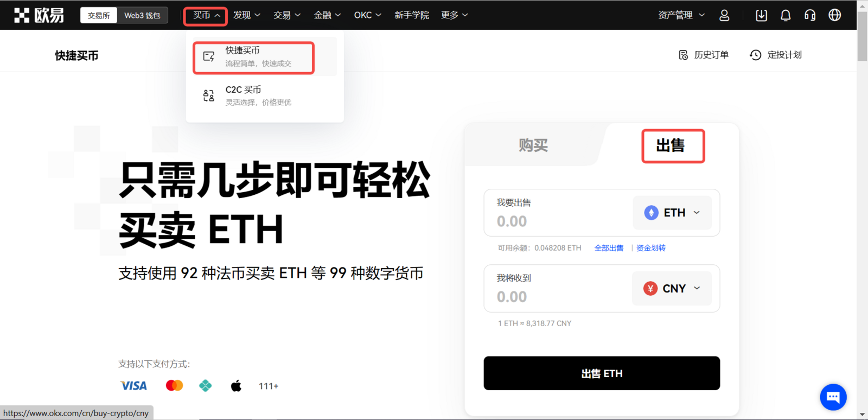The width and height of the screenshot is (868, 420).
Task: Expand the ETH currency dropdown
Action: (672, 213)
